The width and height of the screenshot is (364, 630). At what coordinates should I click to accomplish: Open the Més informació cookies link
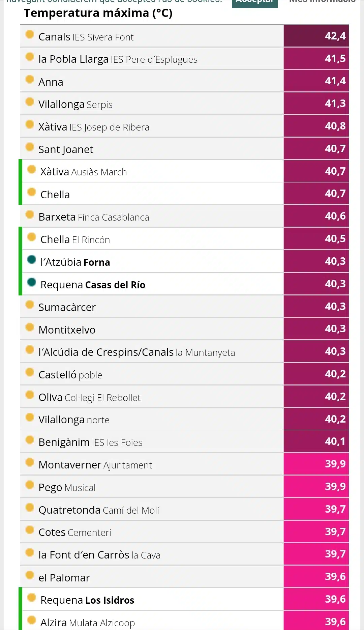pyautogui.click(x=322, y=2)
